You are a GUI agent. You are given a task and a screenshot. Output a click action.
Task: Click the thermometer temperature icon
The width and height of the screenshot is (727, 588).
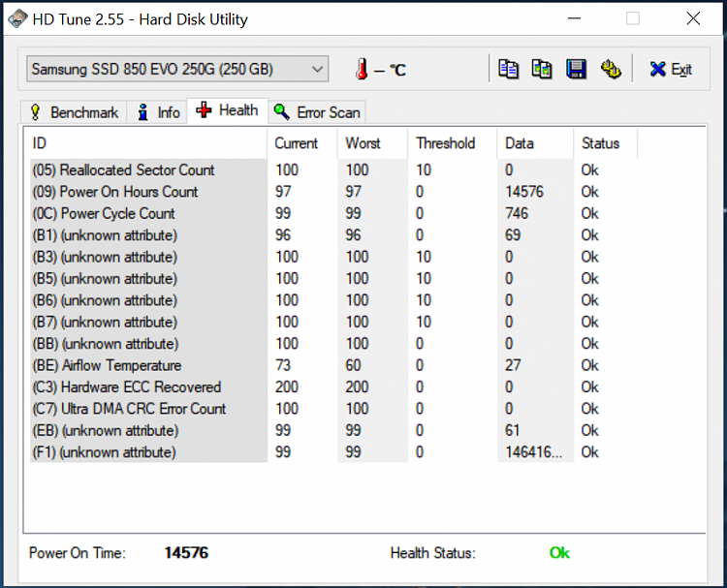363,69
